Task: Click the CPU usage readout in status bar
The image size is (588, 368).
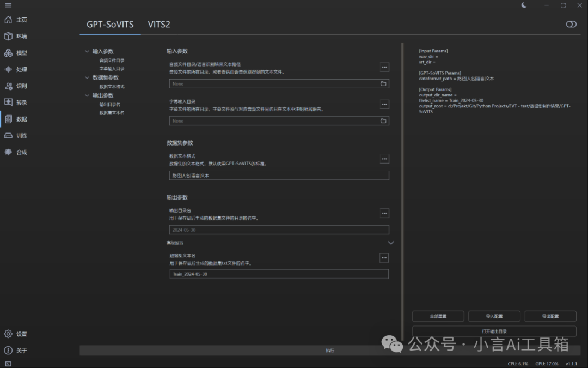Action: (x=518, y=364)
